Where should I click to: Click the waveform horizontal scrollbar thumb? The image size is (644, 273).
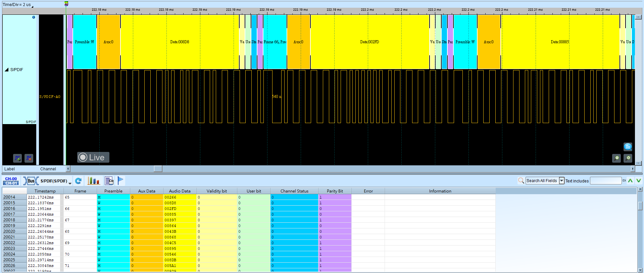tap(158, 169)
